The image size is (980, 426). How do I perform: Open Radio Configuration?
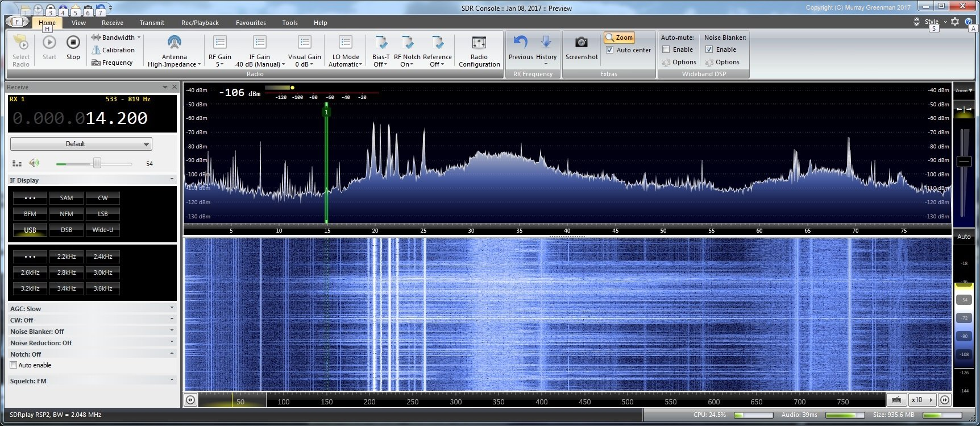coord(479,43)
